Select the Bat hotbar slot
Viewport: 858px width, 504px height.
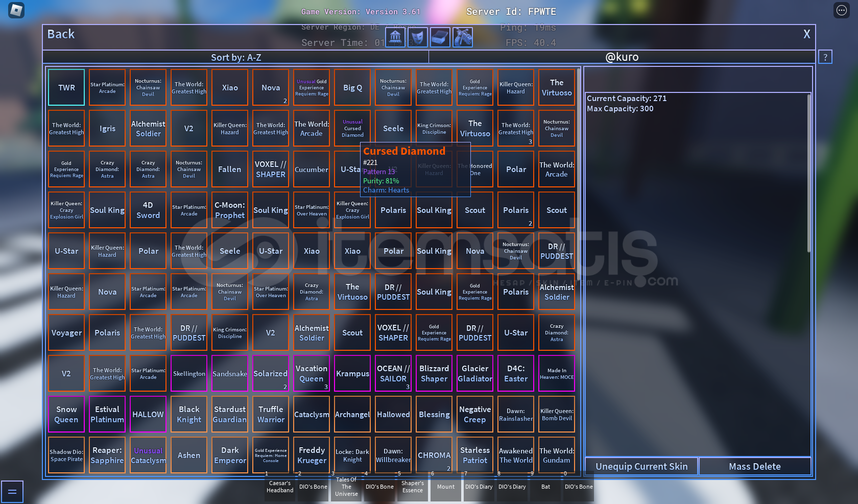pos(545,487)
